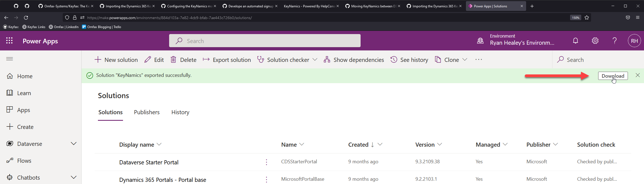
Task: Open the Managed column filter menu
Action: [x=505, y=144]
